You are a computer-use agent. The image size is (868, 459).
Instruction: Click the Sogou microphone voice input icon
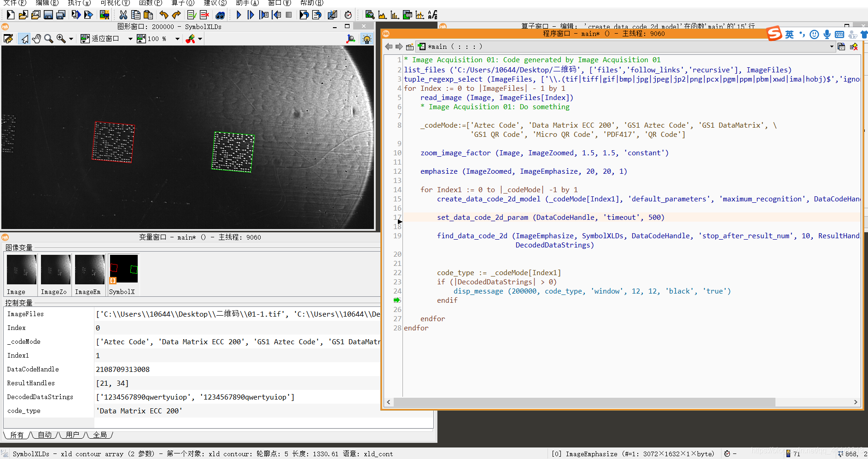(x=827, y=35)
